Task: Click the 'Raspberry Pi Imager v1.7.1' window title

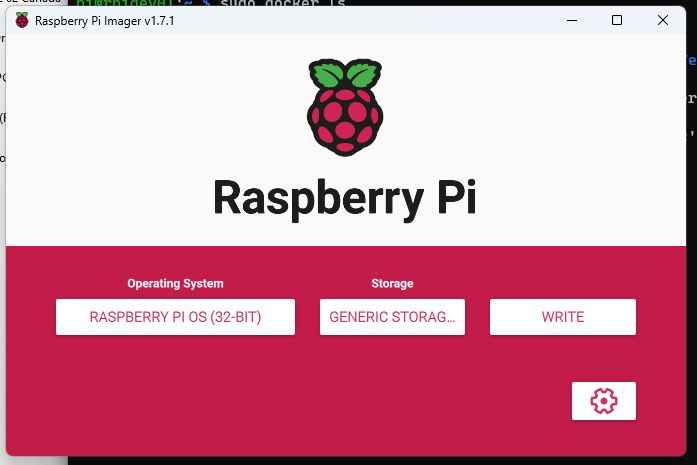Action: [104, 21]
